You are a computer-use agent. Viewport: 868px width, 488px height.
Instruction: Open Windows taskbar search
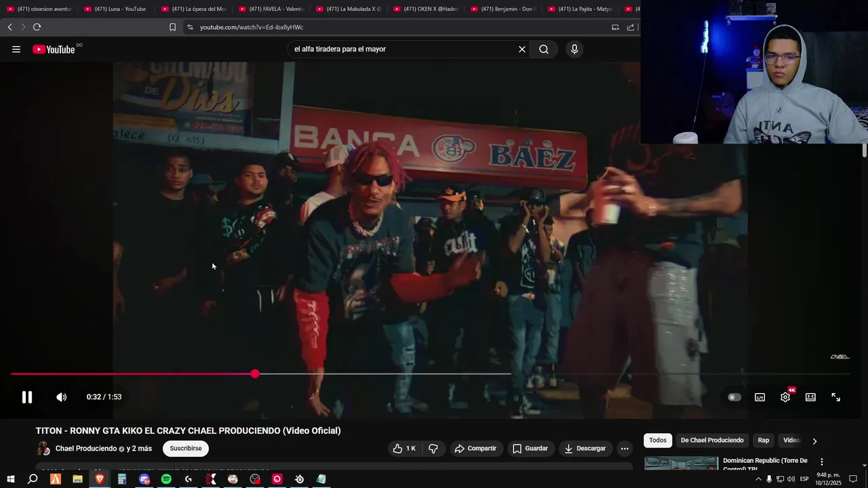click(x=33, y=479)
